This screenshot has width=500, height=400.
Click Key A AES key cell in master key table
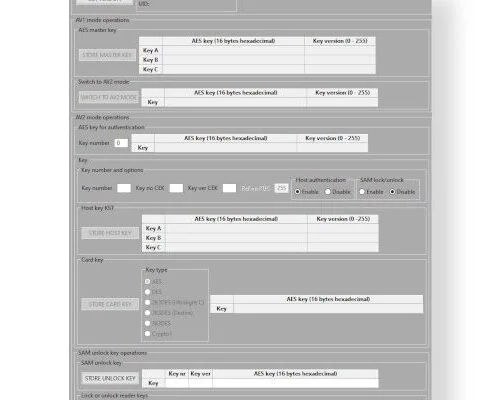[233, 50]
